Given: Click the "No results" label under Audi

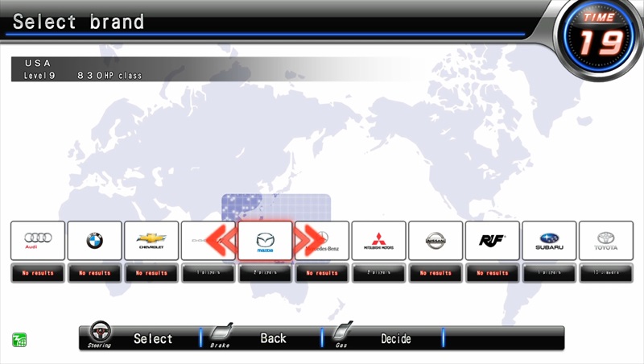Looking at the screenshot, I should [38, 273].
